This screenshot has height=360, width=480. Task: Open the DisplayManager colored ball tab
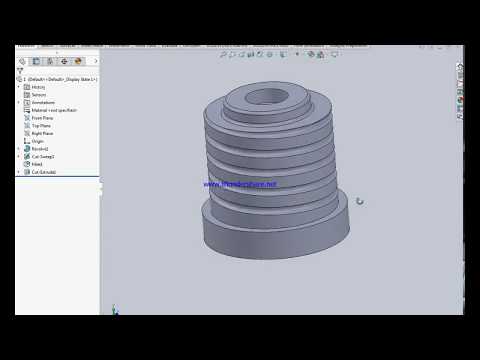coord(78,61)
